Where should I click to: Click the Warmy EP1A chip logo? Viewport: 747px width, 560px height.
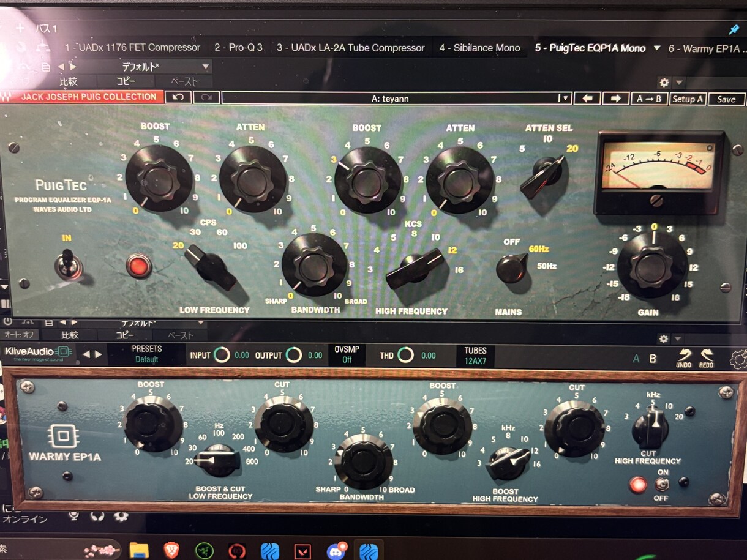(x=62, y=436)
